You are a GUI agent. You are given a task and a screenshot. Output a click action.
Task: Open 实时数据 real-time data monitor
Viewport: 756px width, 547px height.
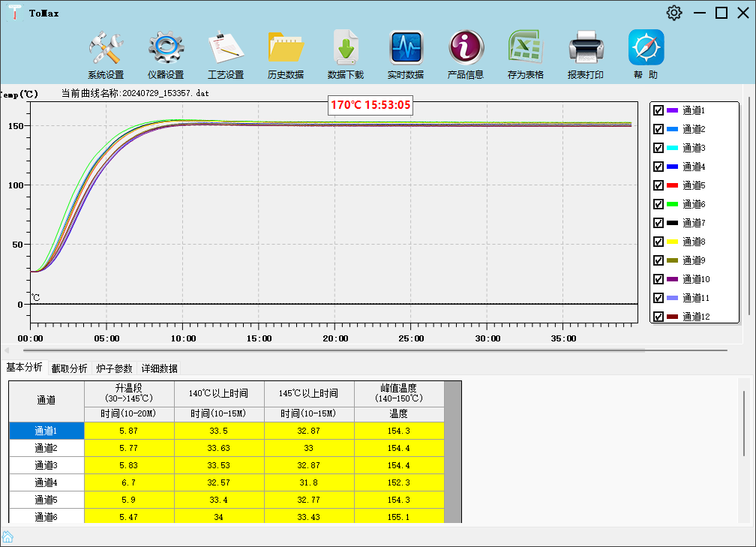(406, 49)
